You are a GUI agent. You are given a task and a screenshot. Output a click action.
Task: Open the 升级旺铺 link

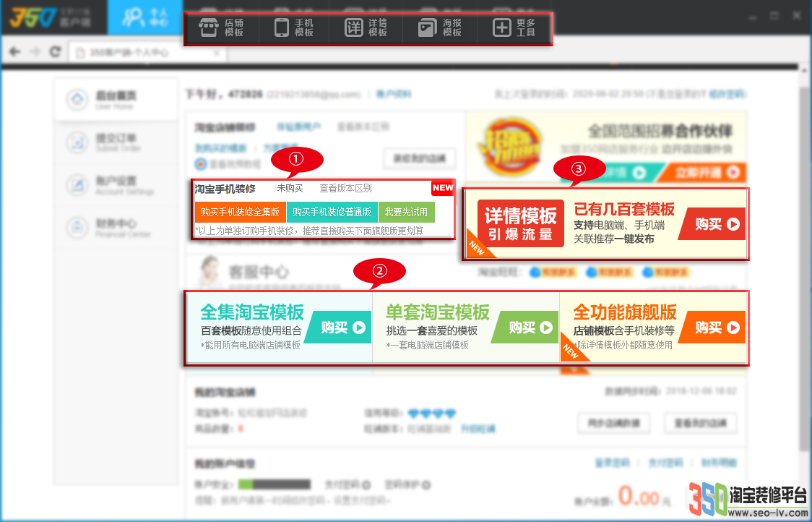point(478,429)
